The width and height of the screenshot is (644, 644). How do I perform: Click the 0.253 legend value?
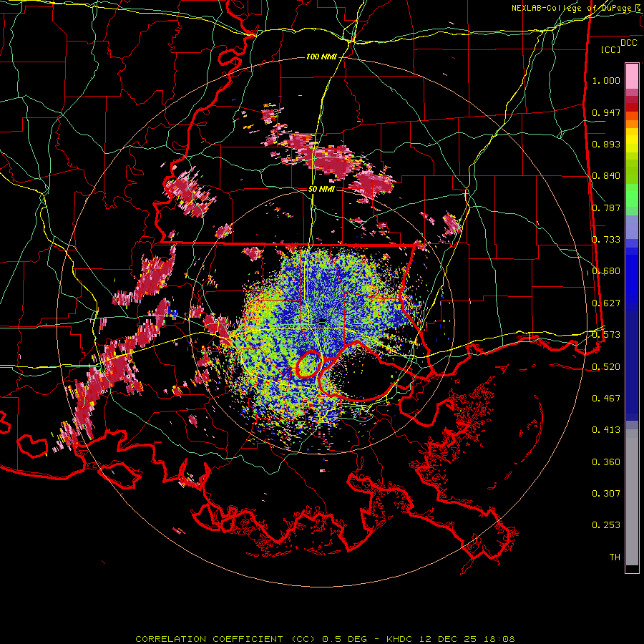point(606,525)
